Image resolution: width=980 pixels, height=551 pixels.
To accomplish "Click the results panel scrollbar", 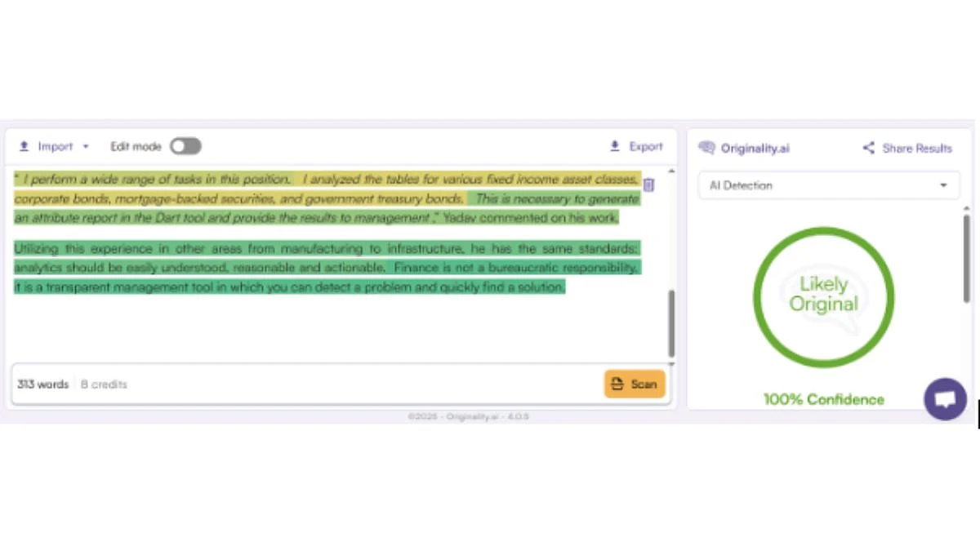I will point(968,257).
